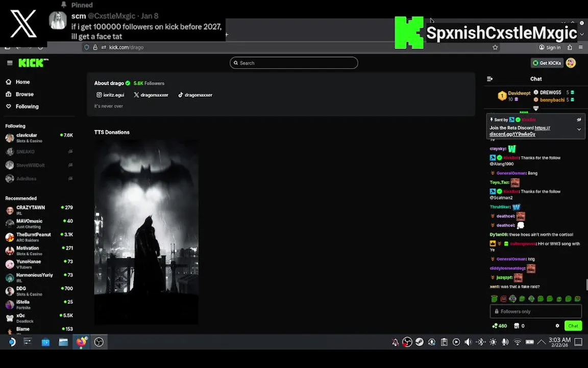Open Motivation recommended channel

pyautogui.click(x=39, y=250)
